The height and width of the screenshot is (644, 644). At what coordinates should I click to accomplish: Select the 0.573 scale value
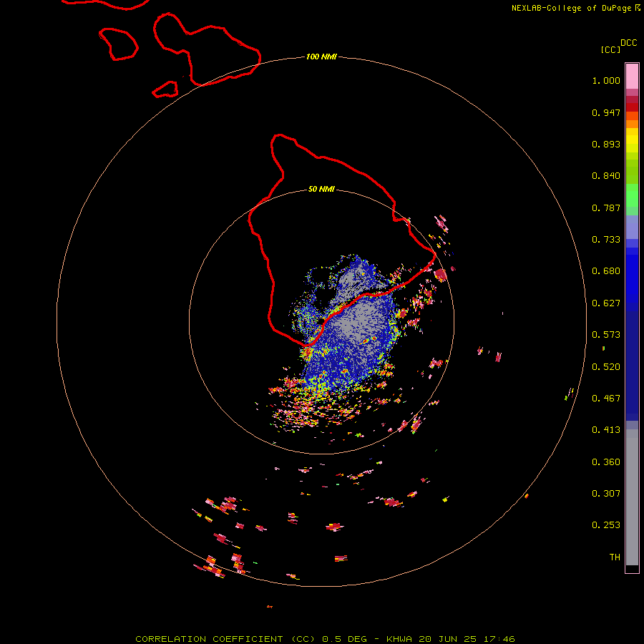[606, 335]
